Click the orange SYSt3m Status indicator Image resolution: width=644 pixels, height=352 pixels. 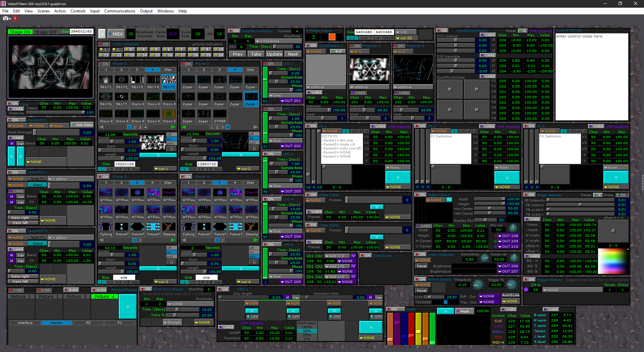[332, 37]
